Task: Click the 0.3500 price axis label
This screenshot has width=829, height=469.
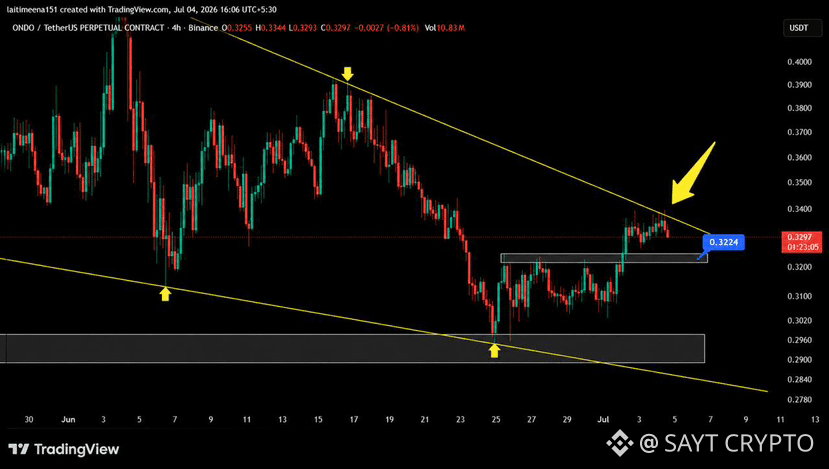Action: (799, 182)
